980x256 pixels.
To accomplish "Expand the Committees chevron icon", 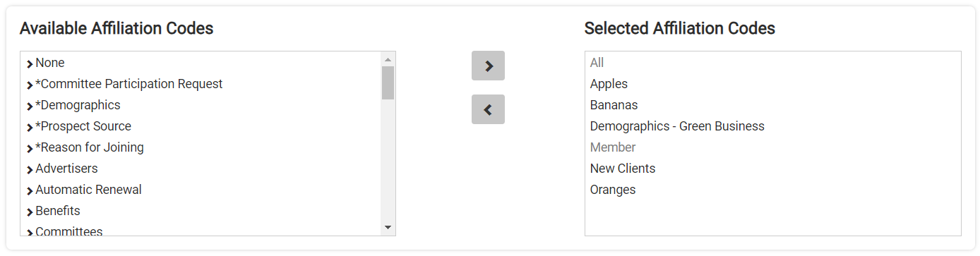I will [30, 233].
